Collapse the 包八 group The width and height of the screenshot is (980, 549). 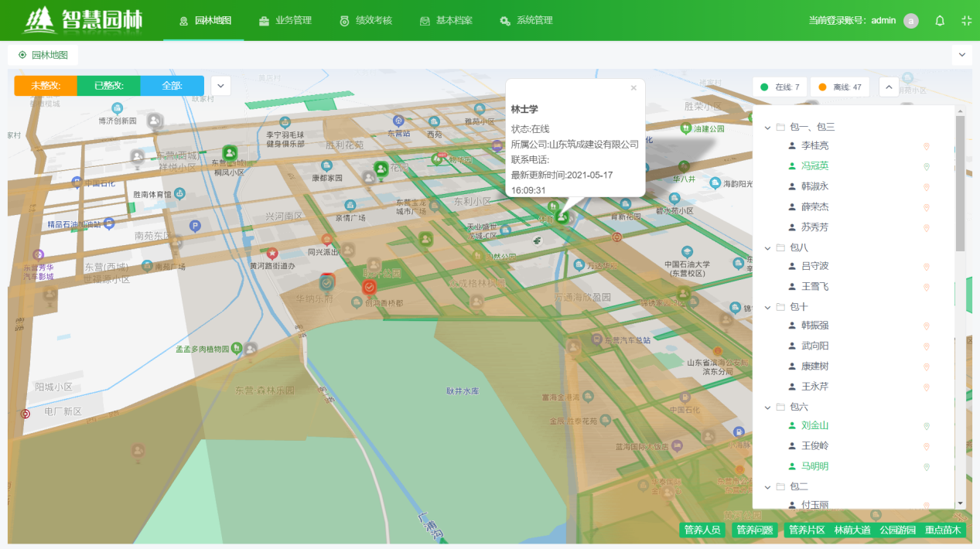(x=768, y=248)
